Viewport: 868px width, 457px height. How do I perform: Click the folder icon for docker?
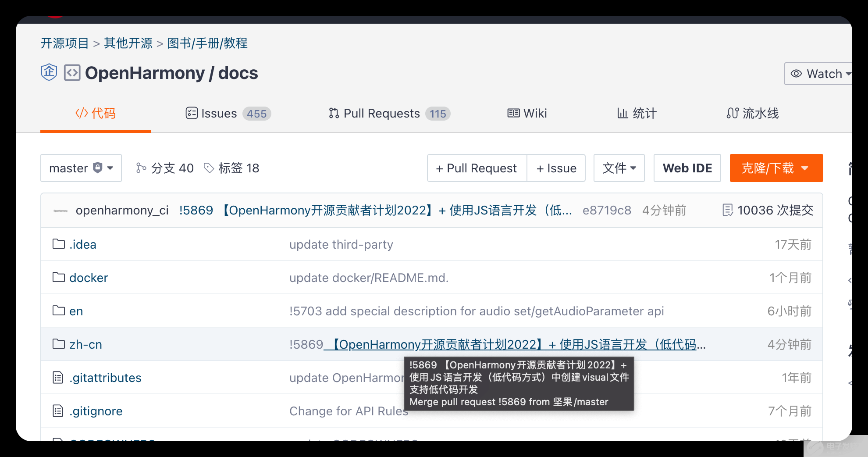pyautogui.click(x=59, y=277)
